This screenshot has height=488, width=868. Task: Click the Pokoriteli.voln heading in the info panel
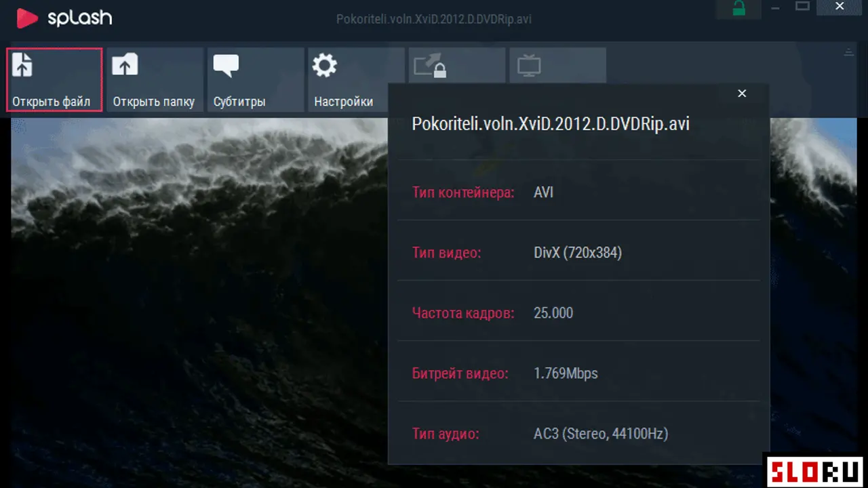[551, 123]
